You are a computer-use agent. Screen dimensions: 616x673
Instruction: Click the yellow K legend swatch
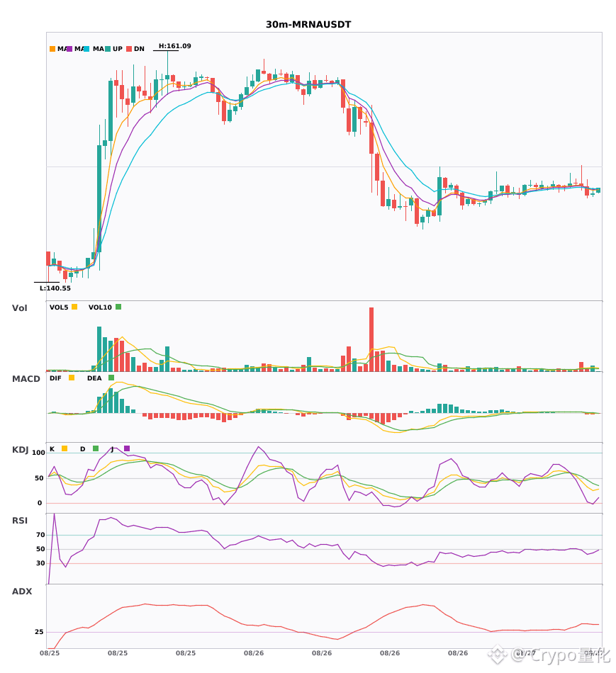click(x=65, y=448)
